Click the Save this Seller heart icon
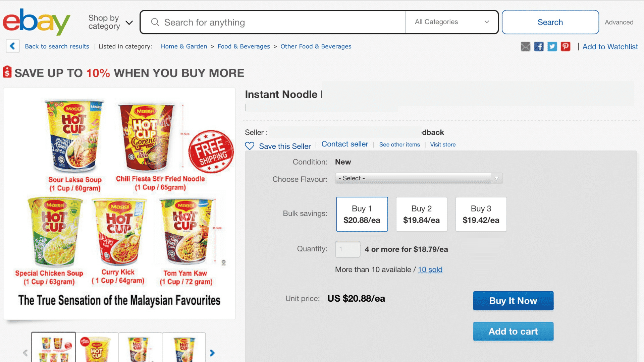 250,146
